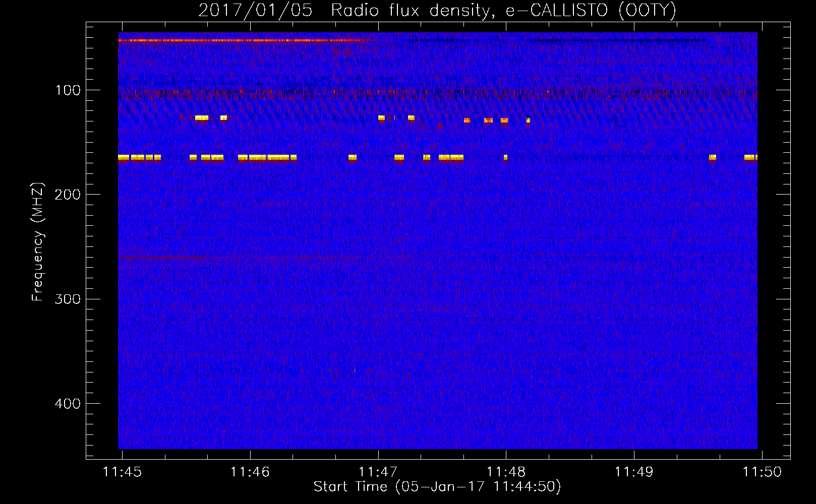Screen dimensions: 816x504
Task: Click the 'Frequency (MHZ)' y-axis label
Action: click(x=38, y=242)
